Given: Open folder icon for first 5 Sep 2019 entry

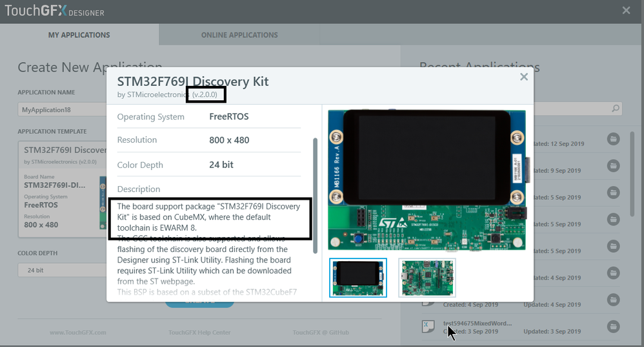Looking at the screenshot, I should point(613,193).
